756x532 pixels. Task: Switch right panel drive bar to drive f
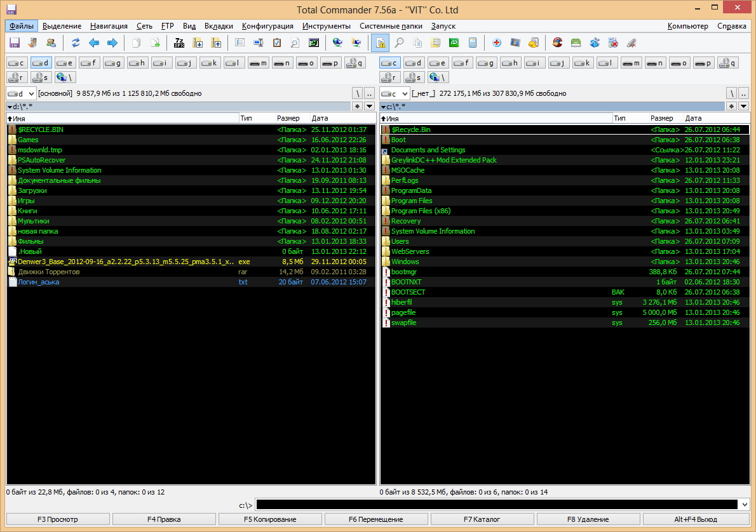tap(462, 63)
